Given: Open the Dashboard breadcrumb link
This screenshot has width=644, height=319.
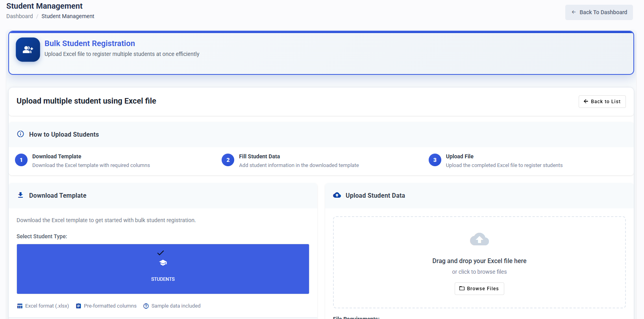Looking at the screenshot, I should click(20, 16).
